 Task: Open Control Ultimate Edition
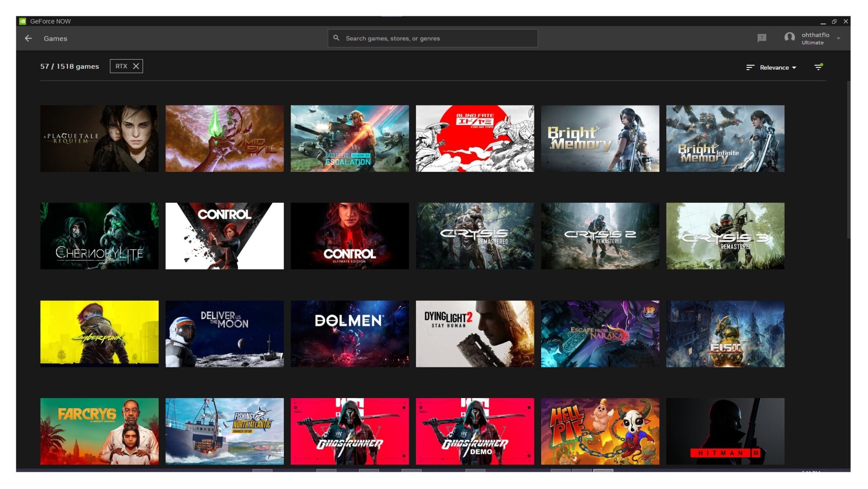click(349, 236)
